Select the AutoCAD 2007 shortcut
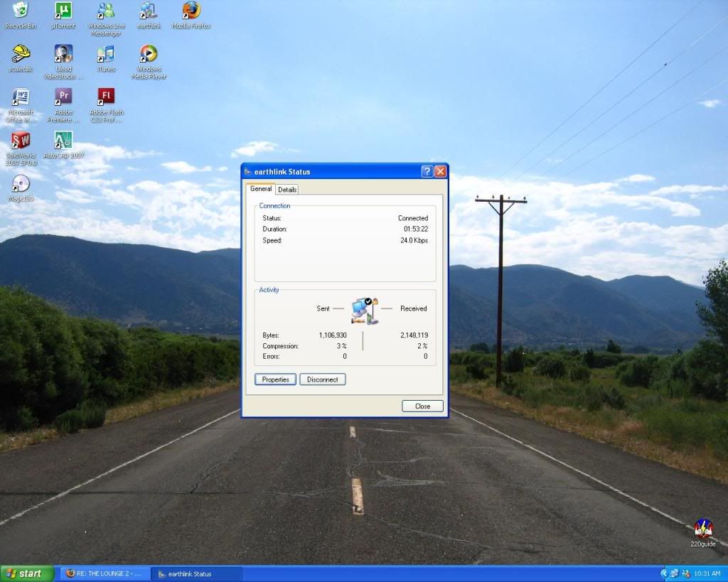The width and height of the screenshot is (728, 582). coord(63,141)
